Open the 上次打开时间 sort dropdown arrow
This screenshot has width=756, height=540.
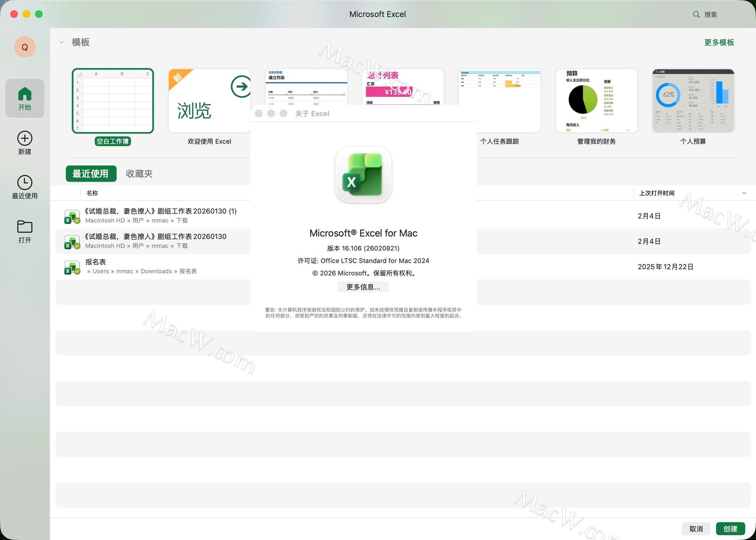744,193
